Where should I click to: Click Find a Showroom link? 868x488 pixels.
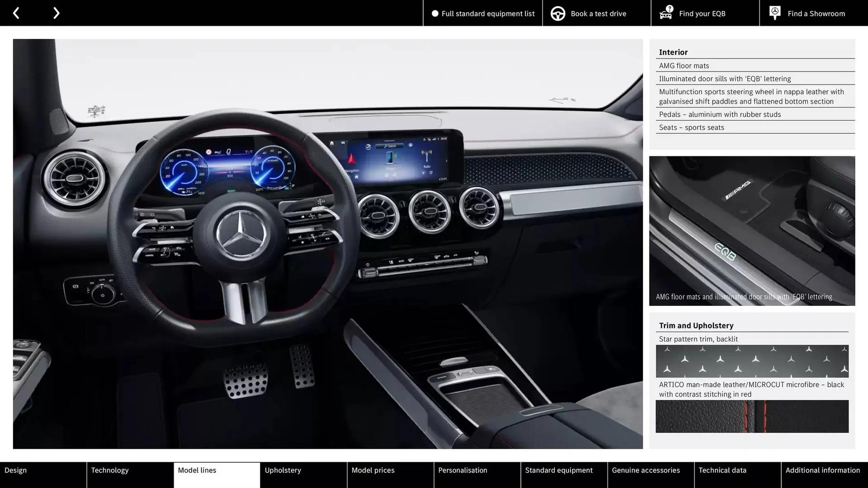(816, 13)
